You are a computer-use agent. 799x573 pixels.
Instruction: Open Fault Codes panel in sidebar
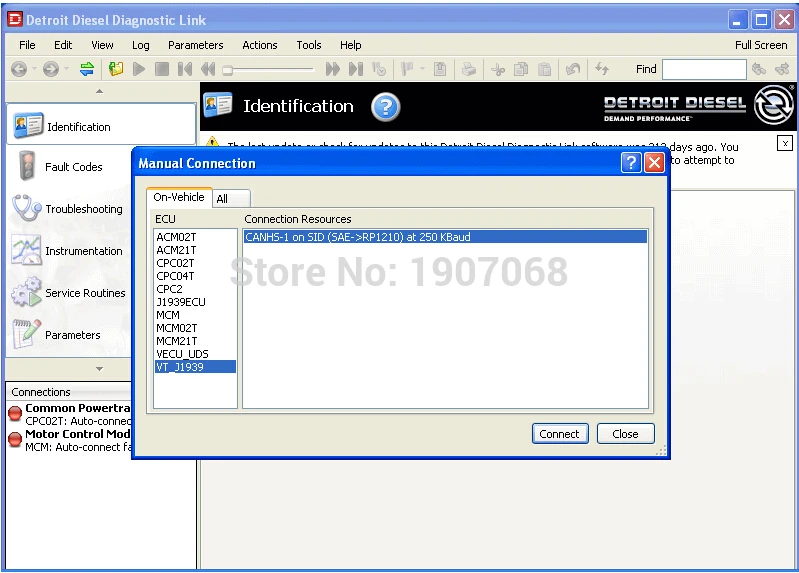point(73,167)
